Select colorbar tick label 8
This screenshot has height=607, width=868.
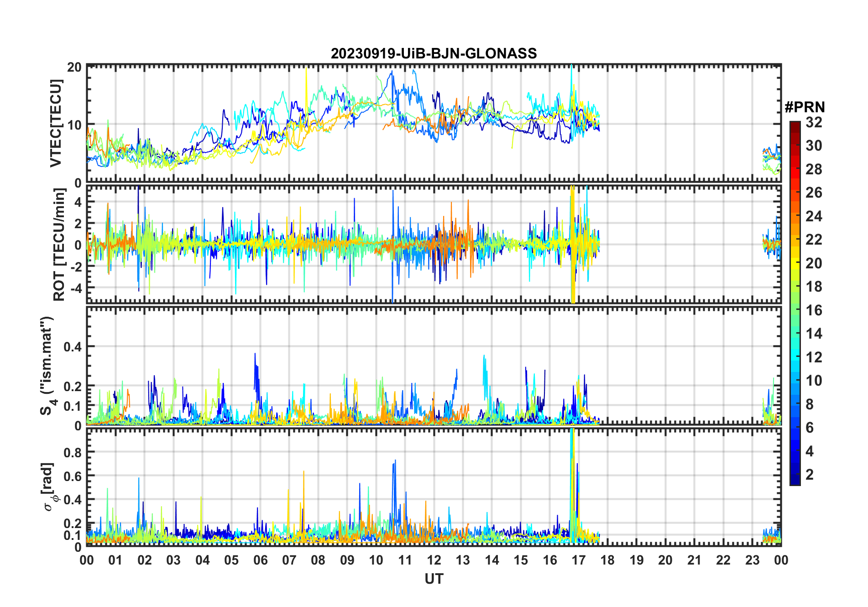pos(810,404)
